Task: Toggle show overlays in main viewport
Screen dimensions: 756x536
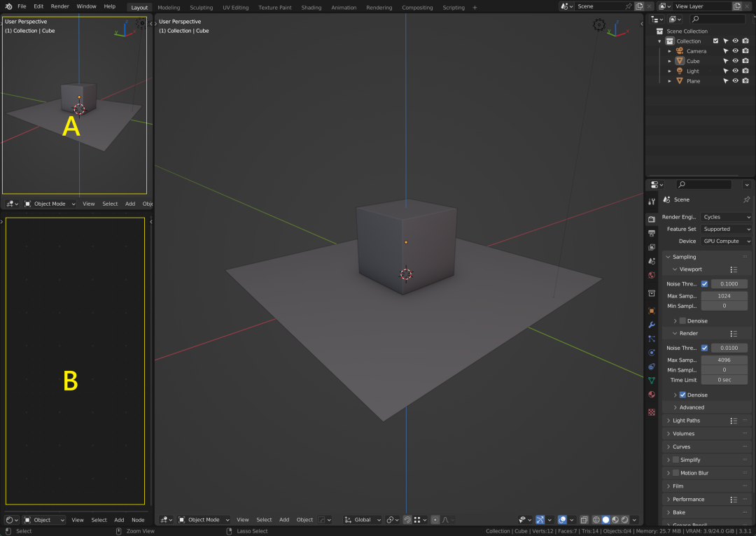Action: tap(562, 520)
